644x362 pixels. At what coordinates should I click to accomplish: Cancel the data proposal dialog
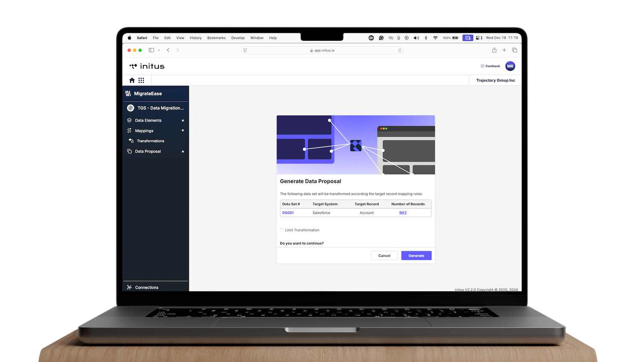click(x=384, y=256)
